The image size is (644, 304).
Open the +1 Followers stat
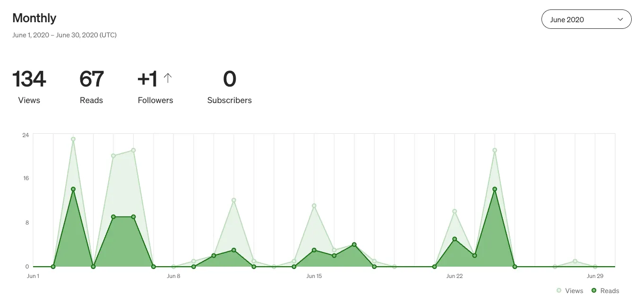[155, 87]
